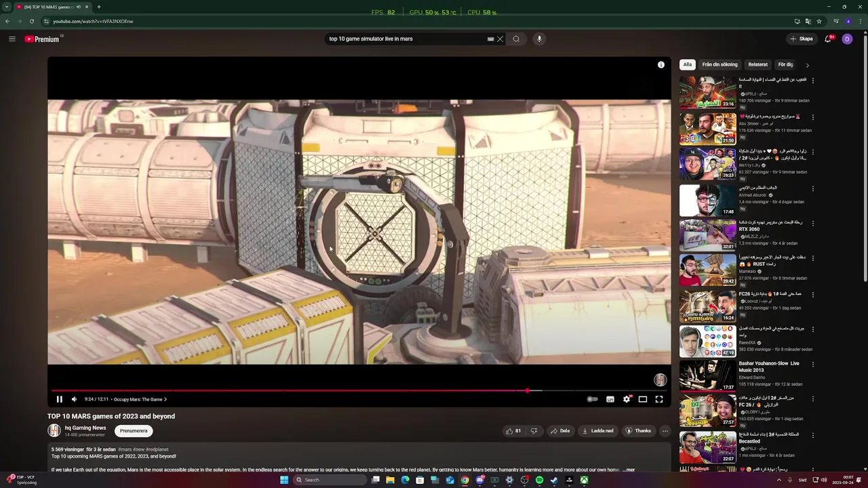Open options for the Mamkaio video

(813, 258)
